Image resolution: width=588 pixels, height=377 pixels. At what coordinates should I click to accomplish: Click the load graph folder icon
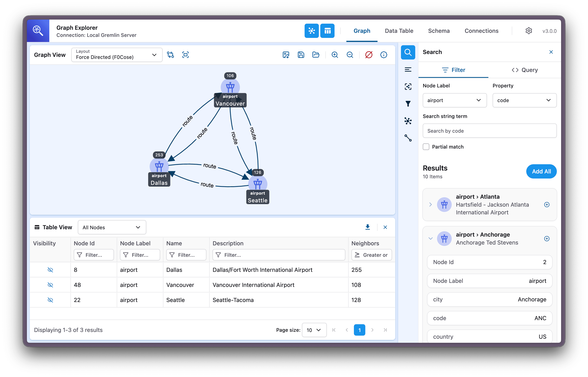pos(316,55)
